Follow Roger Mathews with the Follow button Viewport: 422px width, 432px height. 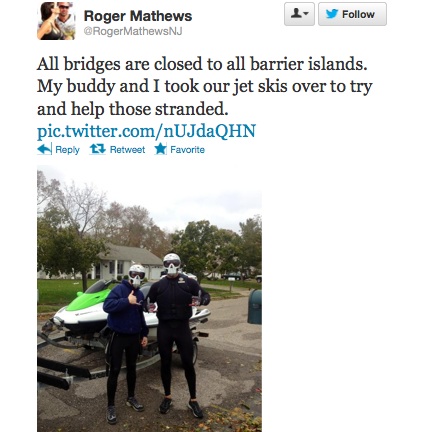click(x=352, y=14)
